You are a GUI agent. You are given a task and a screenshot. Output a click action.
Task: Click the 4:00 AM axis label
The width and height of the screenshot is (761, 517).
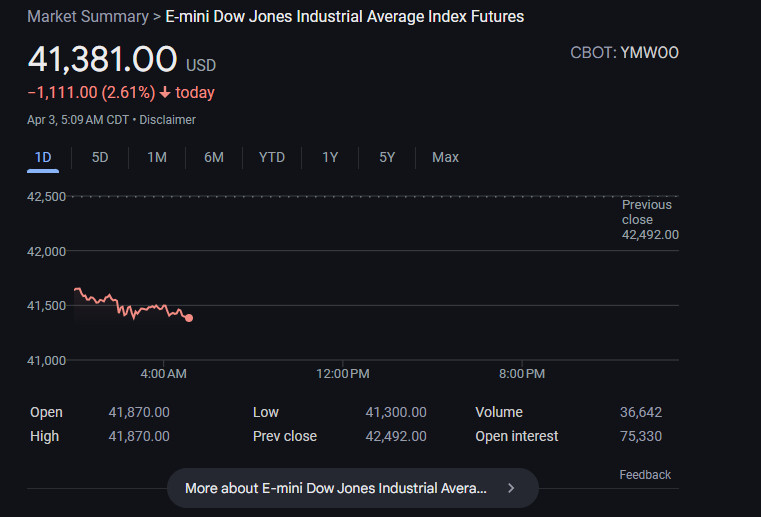[164, 374]
